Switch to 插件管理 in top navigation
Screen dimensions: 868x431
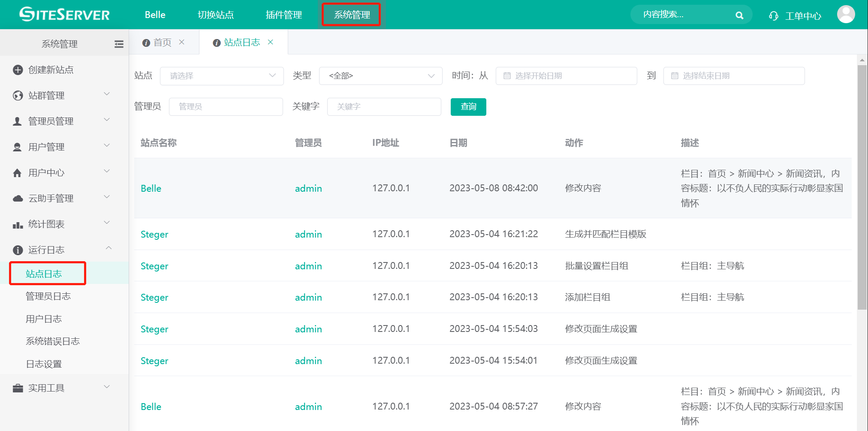tap(283, 15)
